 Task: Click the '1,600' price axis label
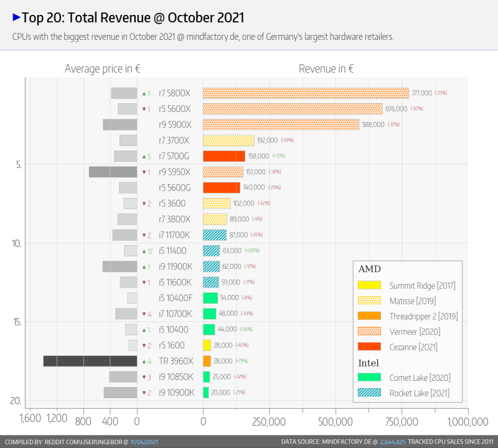coord(31,419)
